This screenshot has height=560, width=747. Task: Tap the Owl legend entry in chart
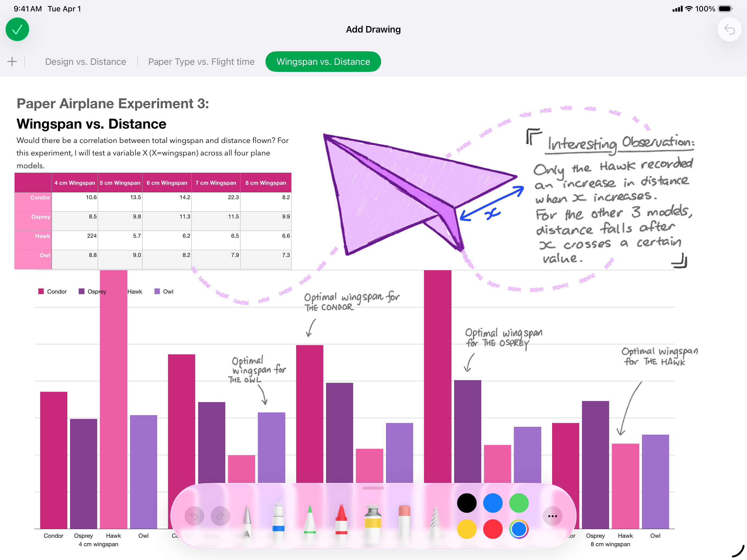click(164, 291)
